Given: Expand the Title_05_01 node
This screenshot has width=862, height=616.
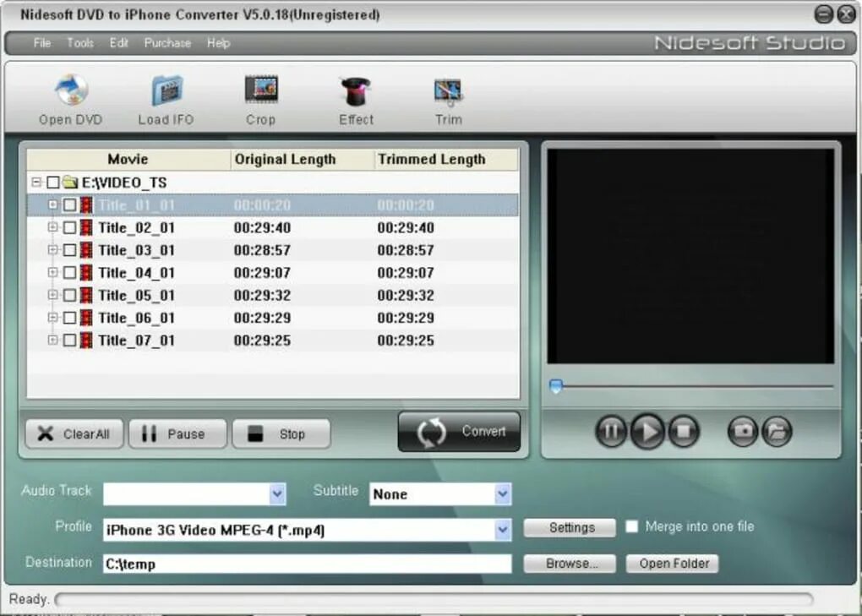Looking at the screenshot, I should pyautogui.click(x=52, y=295).
